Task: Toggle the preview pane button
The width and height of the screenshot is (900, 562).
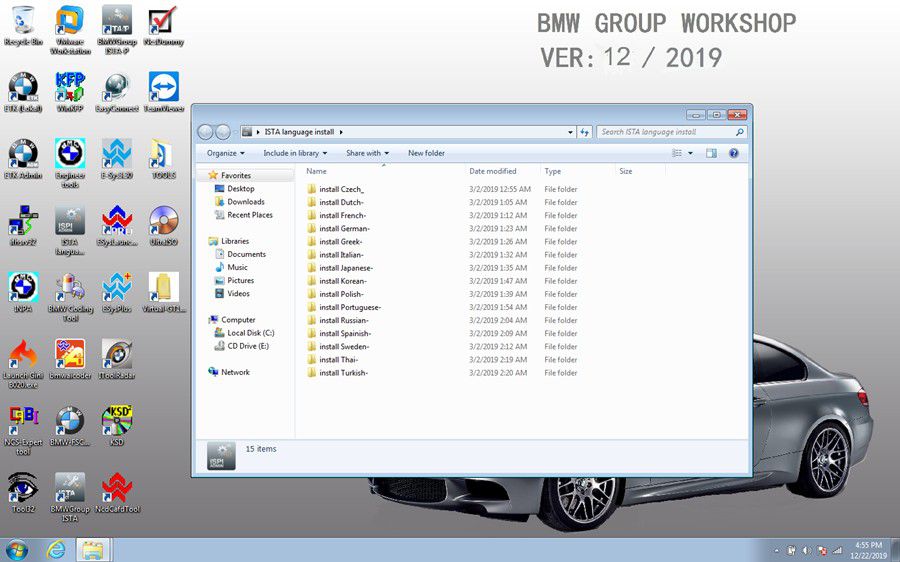Action: pos(711,153)
